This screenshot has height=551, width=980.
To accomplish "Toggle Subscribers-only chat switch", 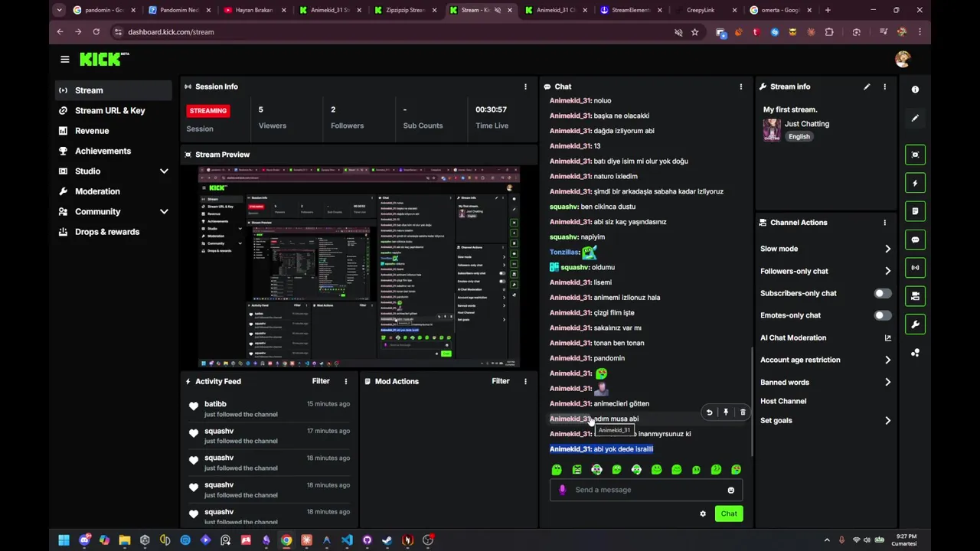I will 883,293.
